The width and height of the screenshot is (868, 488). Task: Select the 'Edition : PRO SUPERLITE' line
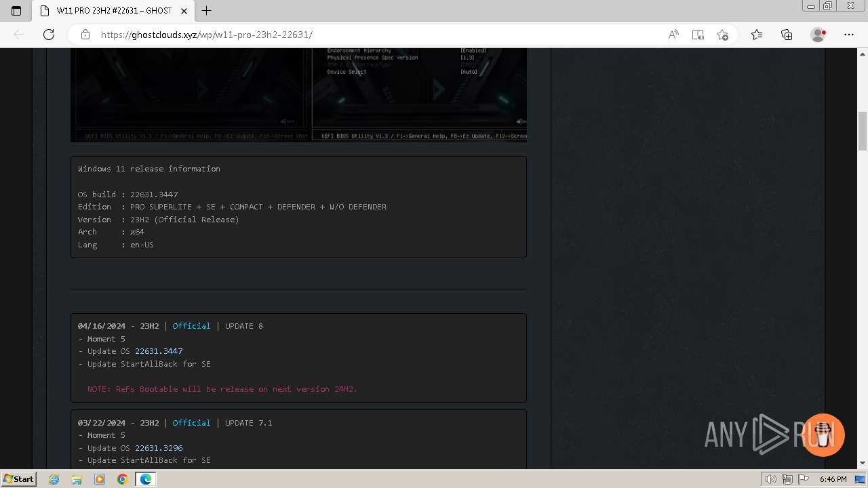[232, 207]
